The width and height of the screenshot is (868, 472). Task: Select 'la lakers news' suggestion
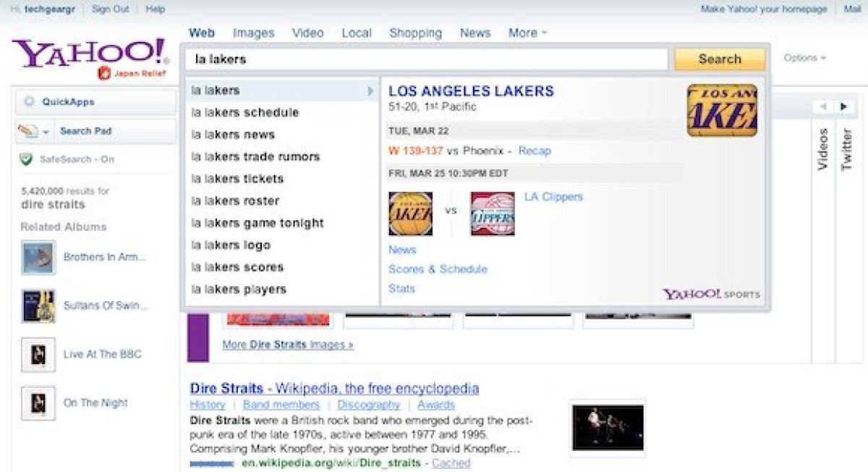tap(281, 135)
